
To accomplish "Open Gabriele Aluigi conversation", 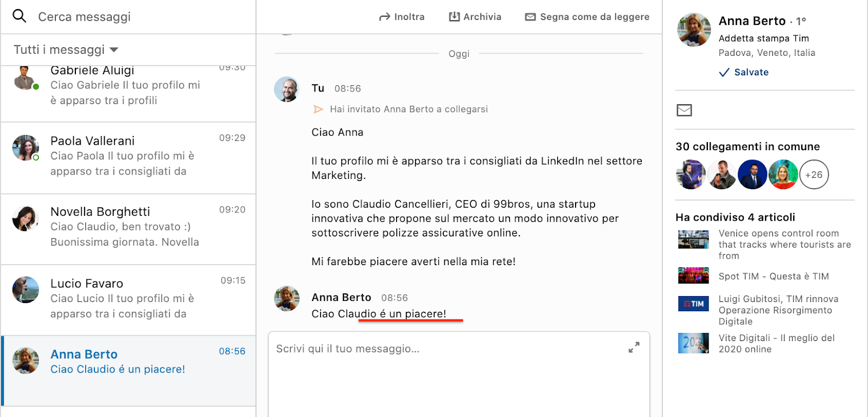I will (129, 93).
